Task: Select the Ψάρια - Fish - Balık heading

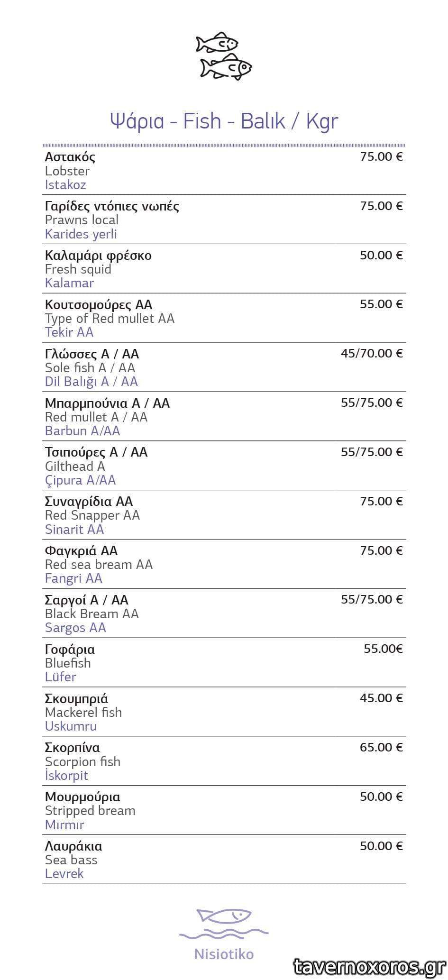Action: 224,121
